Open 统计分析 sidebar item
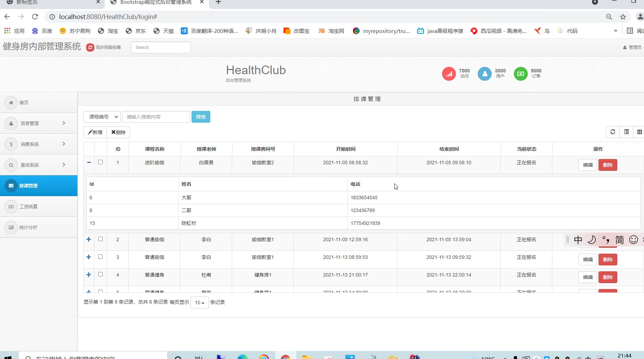The height and width of the screenshot is (359, 644). (x=39, y=227)
